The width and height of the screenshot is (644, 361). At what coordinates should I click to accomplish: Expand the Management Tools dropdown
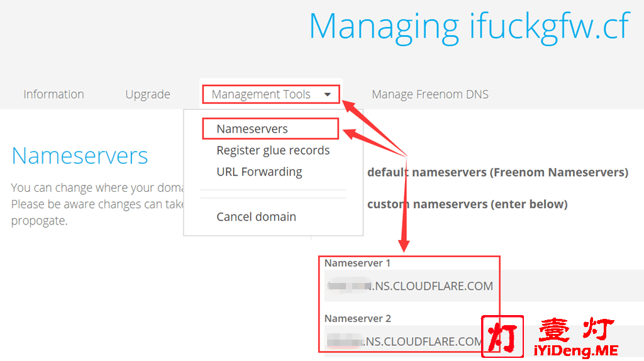[x=270, y=94]
